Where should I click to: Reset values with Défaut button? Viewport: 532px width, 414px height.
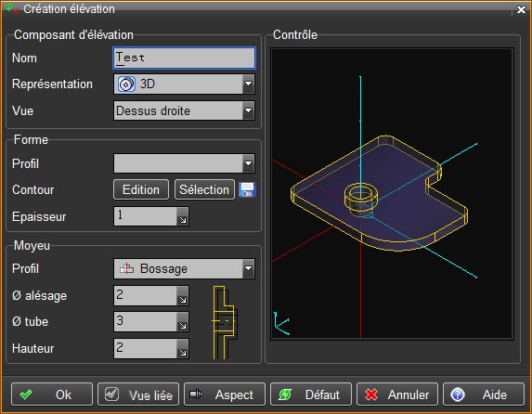click(311, 395)
